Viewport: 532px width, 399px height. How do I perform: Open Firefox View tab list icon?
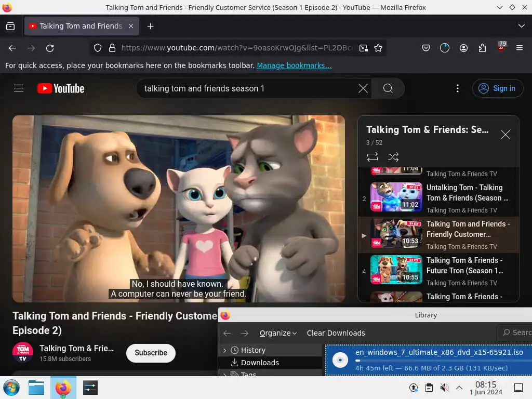(10, 26)
